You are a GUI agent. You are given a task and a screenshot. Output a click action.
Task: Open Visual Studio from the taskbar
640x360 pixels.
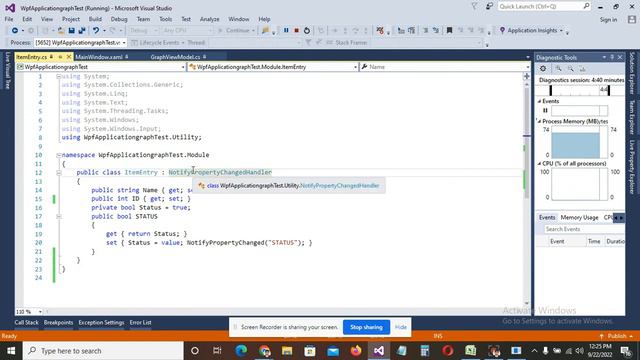point(379,351)
